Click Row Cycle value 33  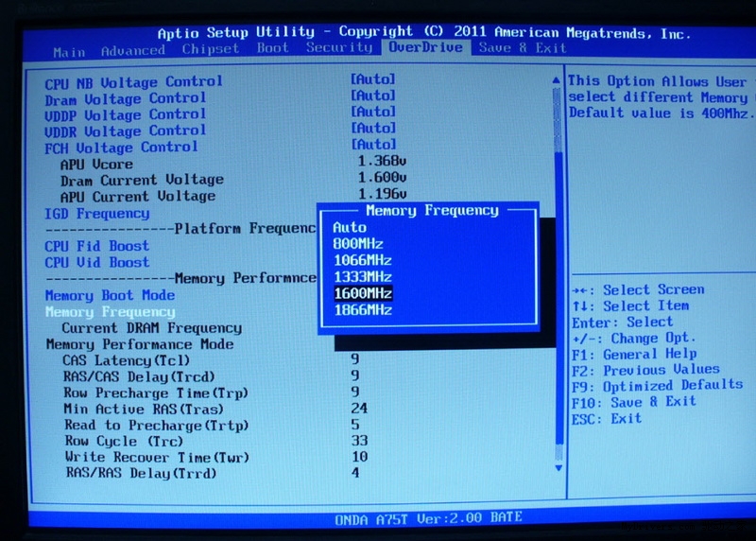[360, 441]
